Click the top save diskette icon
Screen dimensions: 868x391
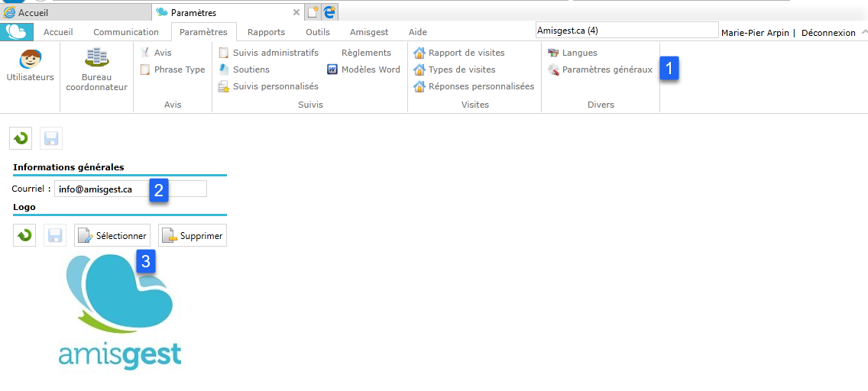point(51,138)
